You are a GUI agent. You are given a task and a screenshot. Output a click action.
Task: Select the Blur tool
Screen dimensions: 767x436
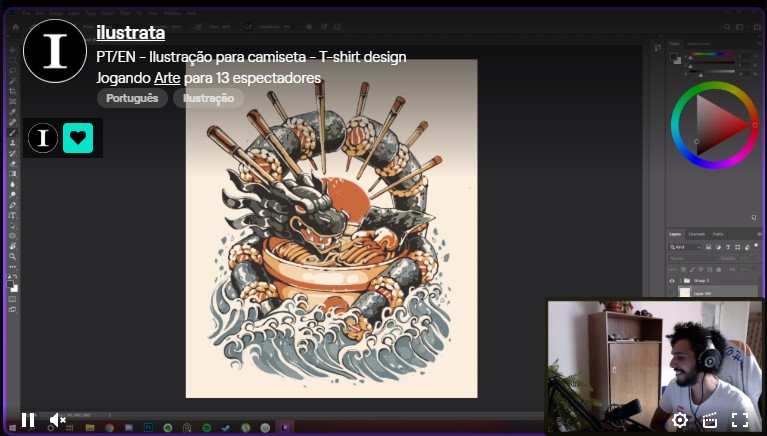(13, 184)
